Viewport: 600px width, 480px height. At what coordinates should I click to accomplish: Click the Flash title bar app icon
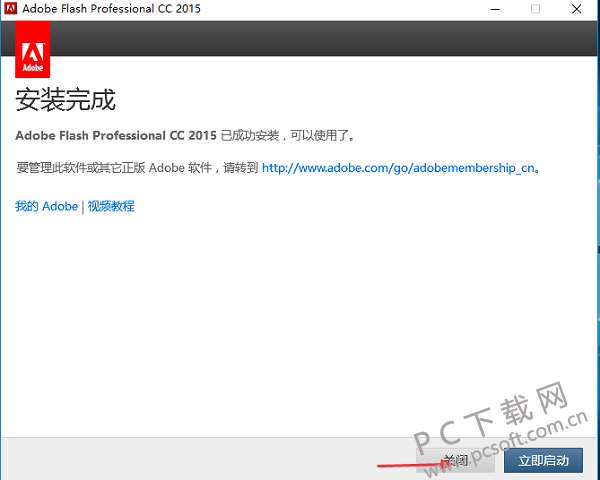pos(10,8)
